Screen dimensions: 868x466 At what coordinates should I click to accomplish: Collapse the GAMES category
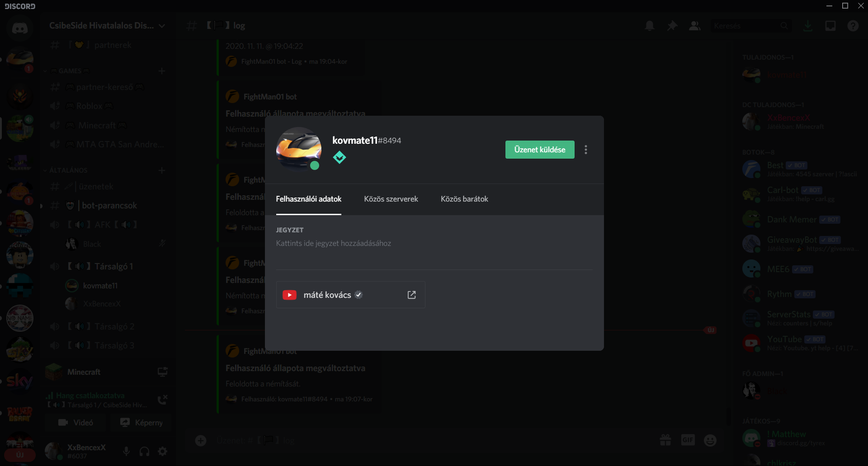pos(70,71)
